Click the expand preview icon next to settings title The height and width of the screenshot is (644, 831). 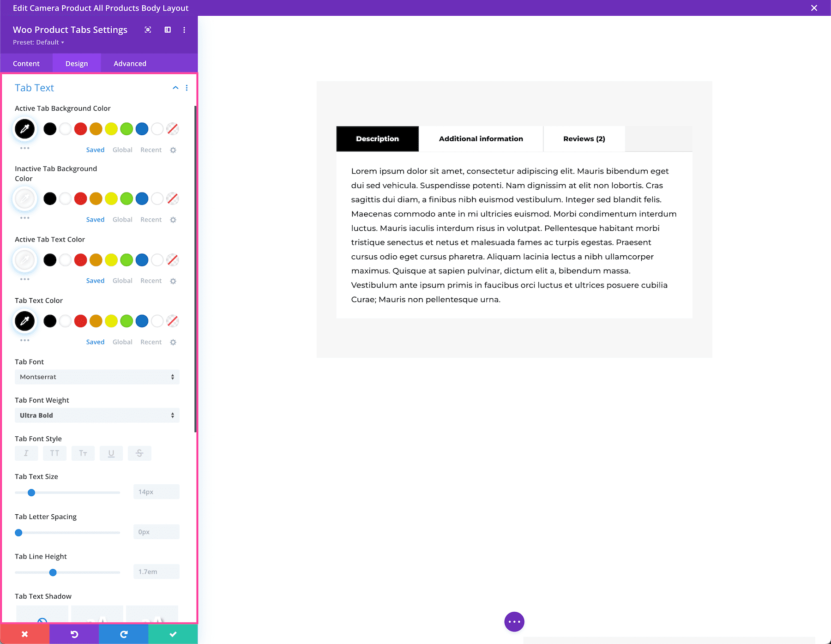click(148, 30)
